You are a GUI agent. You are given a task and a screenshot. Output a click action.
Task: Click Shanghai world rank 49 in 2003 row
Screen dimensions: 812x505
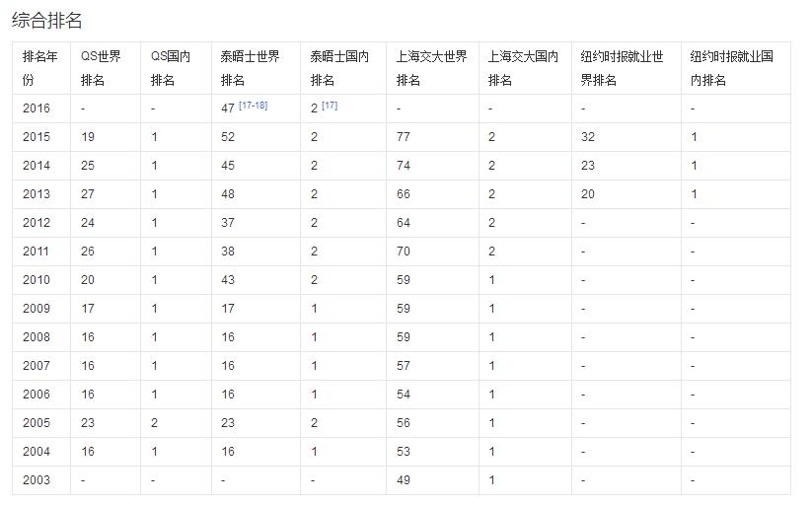[x=404, y=479]
